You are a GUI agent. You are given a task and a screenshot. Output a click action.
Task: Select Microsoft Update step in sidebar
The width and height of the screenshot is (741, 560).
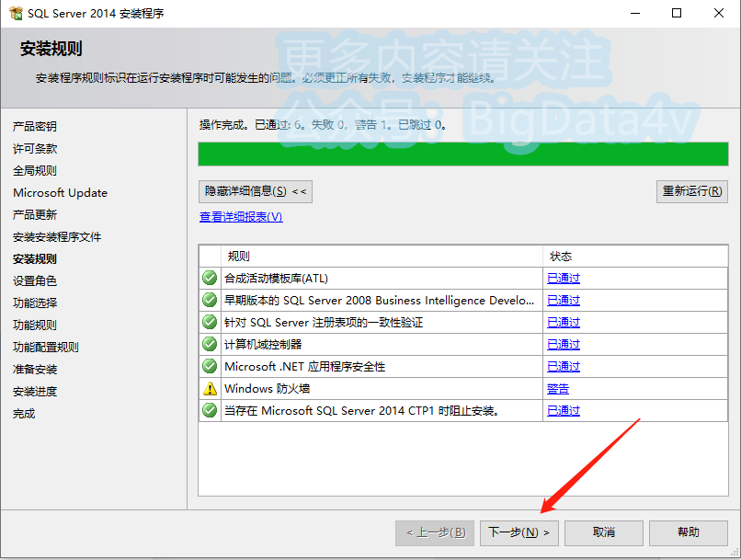click(60, 193)
